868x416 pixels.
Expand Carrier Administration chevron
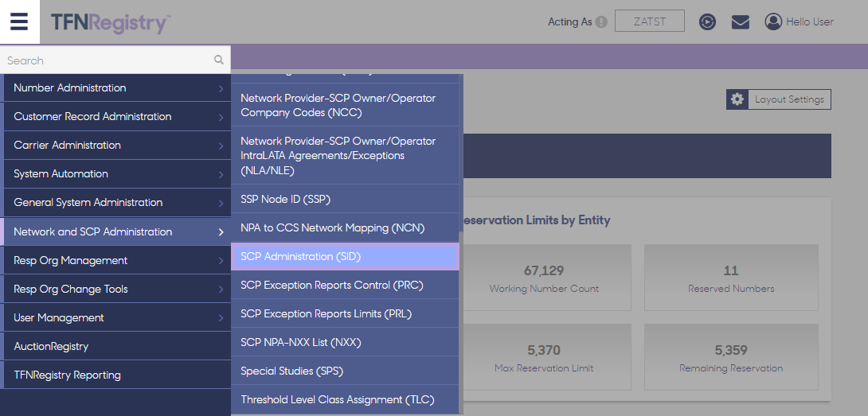tap(221, 146)
